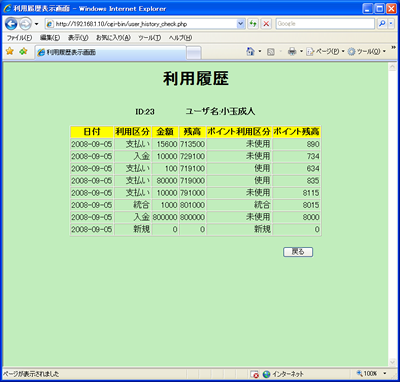Viewport: 400px width, 382px height.
Task: Click the point balance 634 cell
Action: click(x=297, y=168)
